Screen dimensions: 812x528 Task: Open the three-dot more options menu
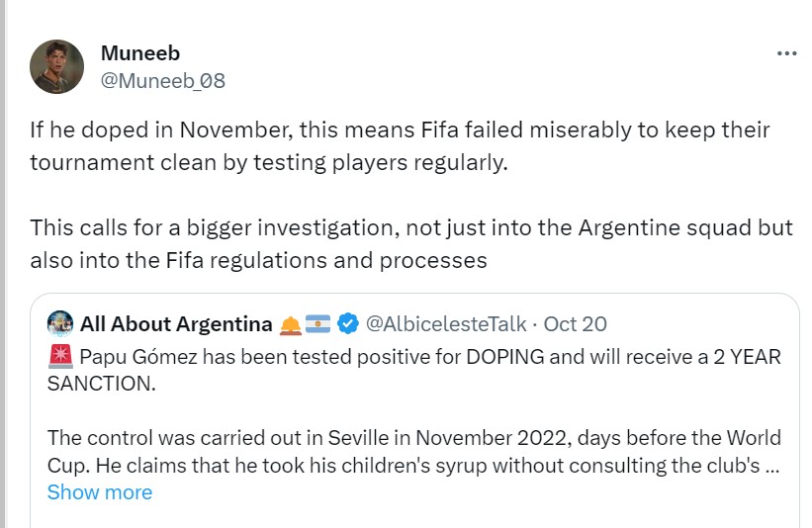786,53
